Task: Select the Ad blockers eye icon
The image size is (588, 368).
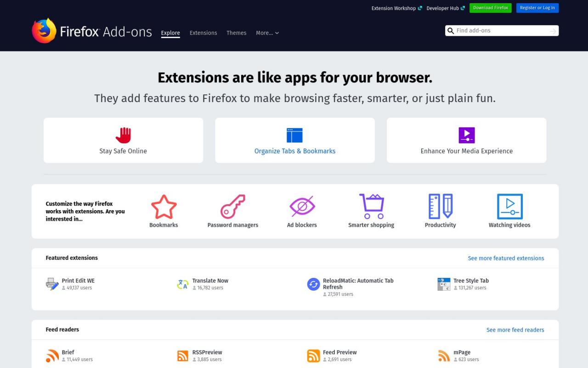Action: (302, 207)
